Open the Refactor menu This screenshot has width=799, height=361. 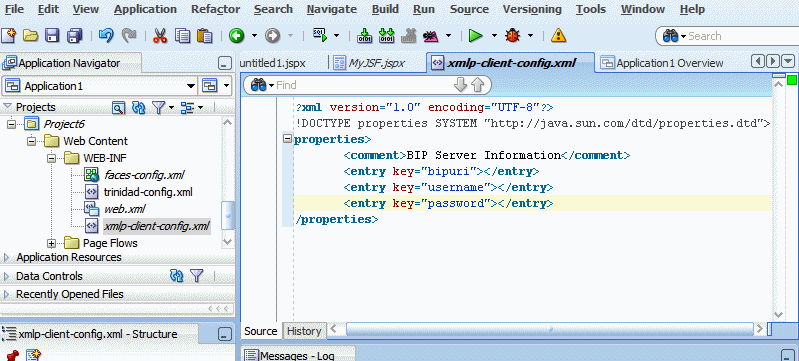pos(216,9)
